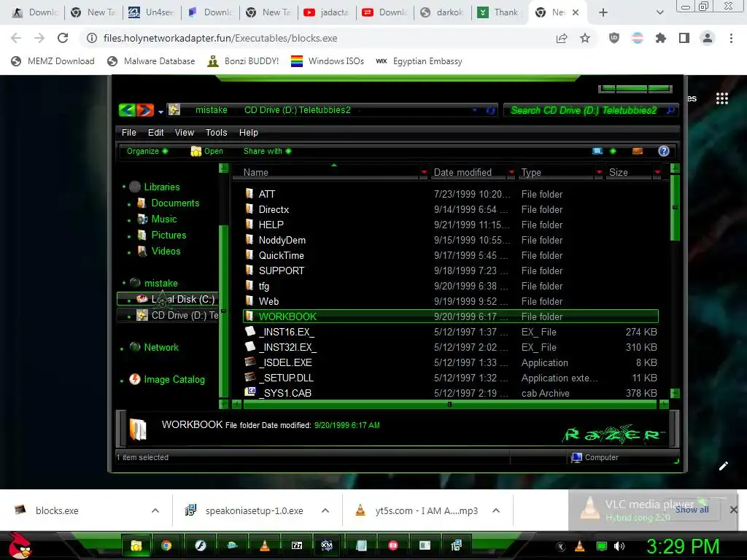Select the HELP folder

pyautogui.click(x=271, y=225)
